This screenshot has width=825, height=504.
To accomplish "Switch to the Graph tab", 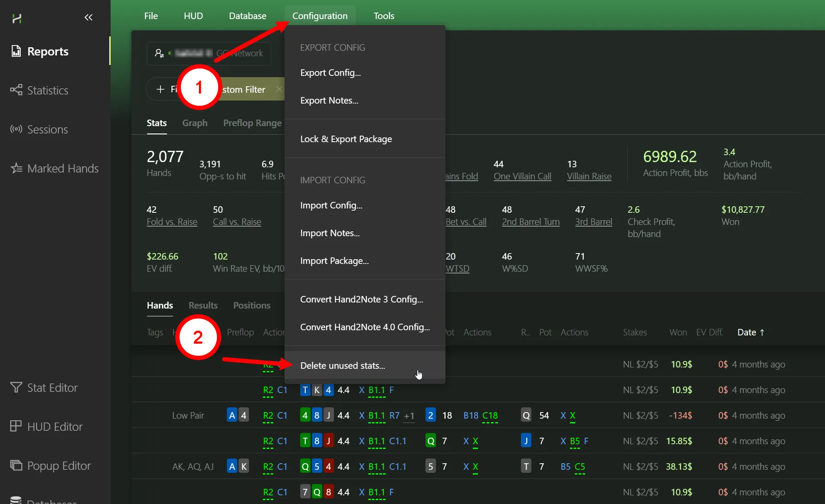I will pos(195,123).
